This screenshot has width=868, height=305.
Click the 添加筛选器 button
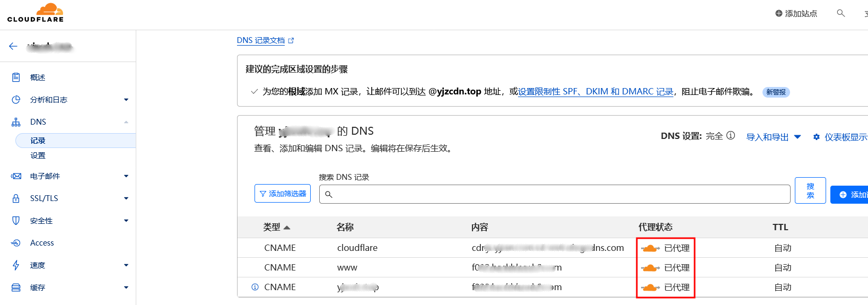coord(283,194)
